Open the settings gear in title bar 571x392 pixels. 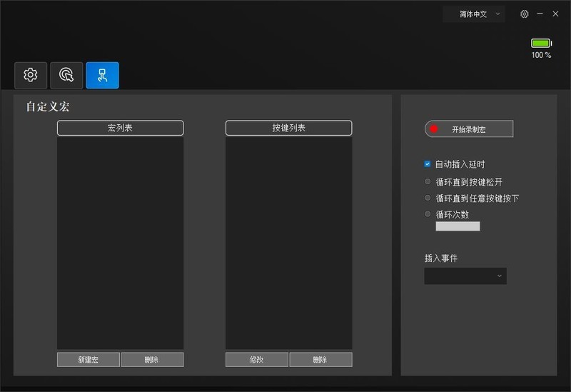pyautogui.click(x=524, y=14)
